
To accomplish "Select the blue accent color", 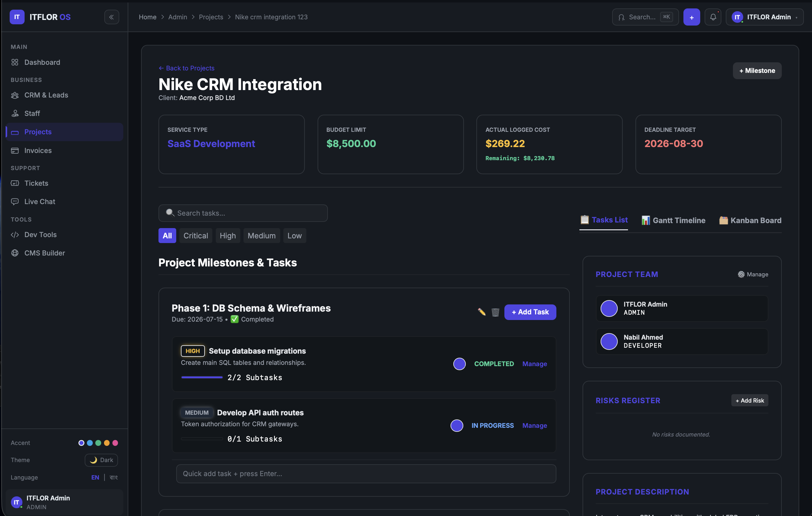I will point(90,443).
